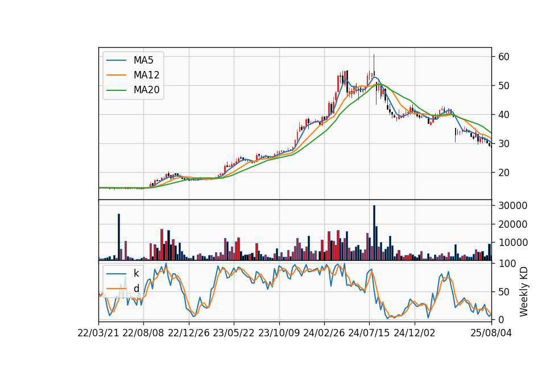
Task: Click the 24/12/02 date tick label
Action: (x=415, y=333)
